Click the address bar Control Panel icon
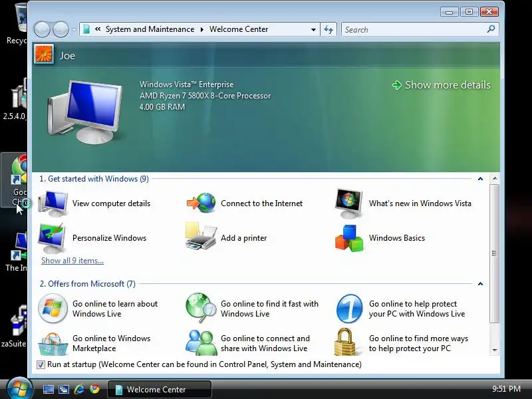This screenshot has width=532, height=399. 86,29
